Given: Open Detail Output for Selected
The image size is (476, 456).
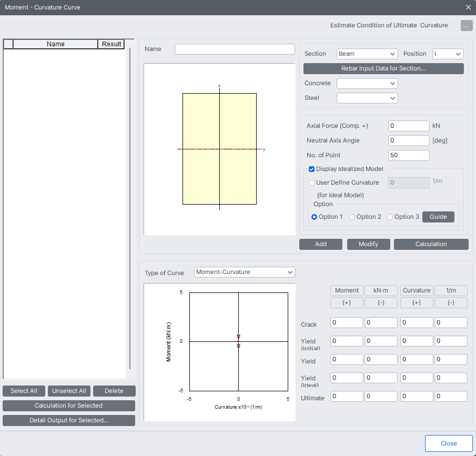Looking at the screenshot, I should pos(68,420).
